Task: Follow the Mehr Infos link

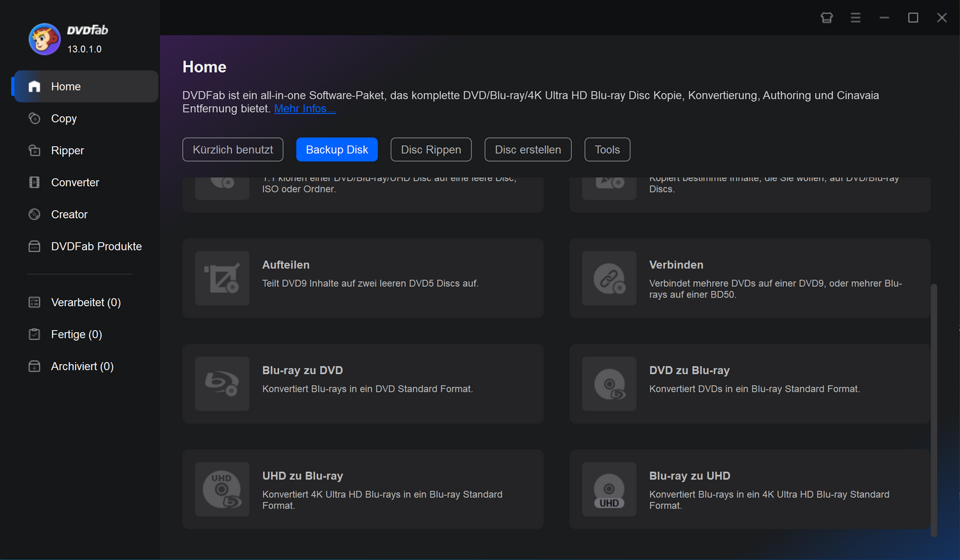Action: (x=305, y=109)
